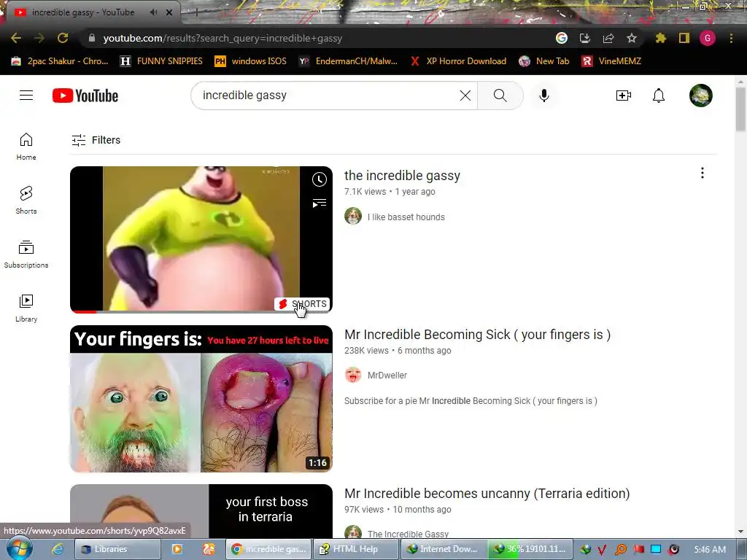The image size is (747, 560).
Task: Open the media player taskbar icon
Action: point(177,549)
